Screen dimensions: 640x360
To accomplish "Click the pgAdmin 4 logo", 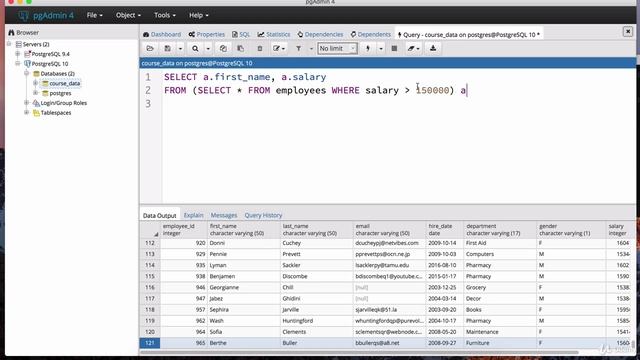I will coord(45,16).
